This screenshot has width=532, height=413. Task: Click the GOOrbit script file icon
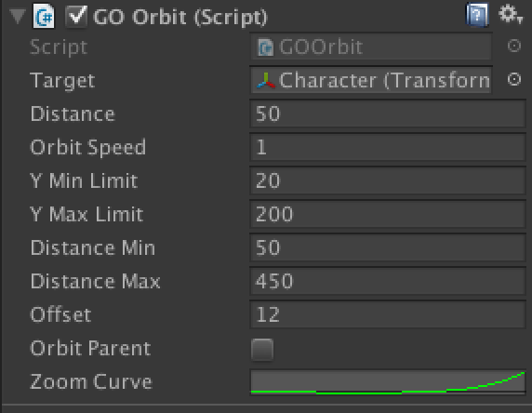click(265, 47)
